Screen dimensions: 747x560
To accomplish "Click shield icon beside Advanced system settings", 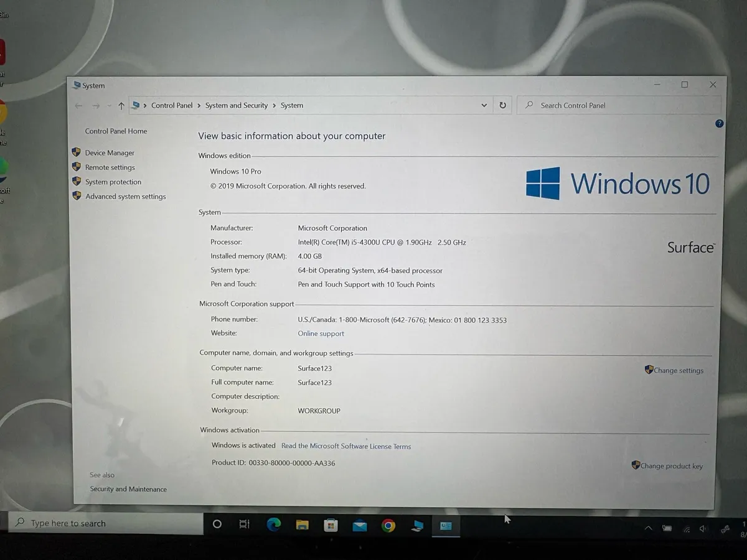I will click(77, 195).
